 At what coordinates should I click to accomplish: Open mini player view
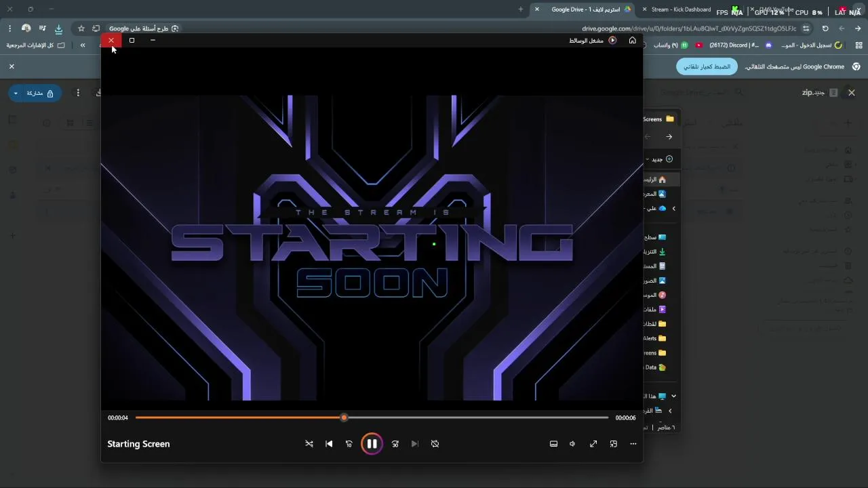tap(613, 444)
